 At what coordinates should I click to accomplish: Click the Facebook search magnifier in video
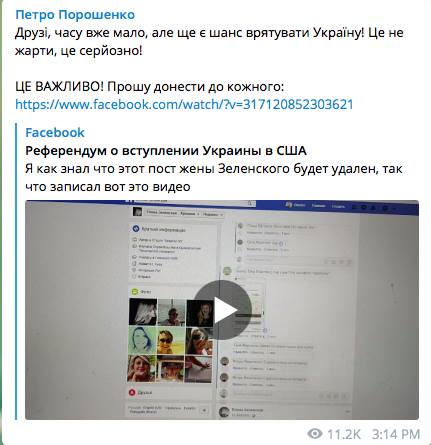[250, 203]
